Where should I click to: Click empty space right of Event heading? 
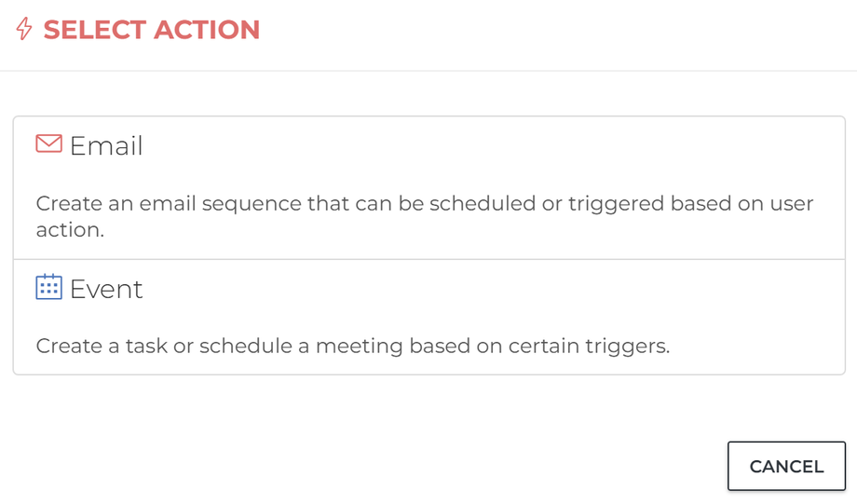coord(484,289)
